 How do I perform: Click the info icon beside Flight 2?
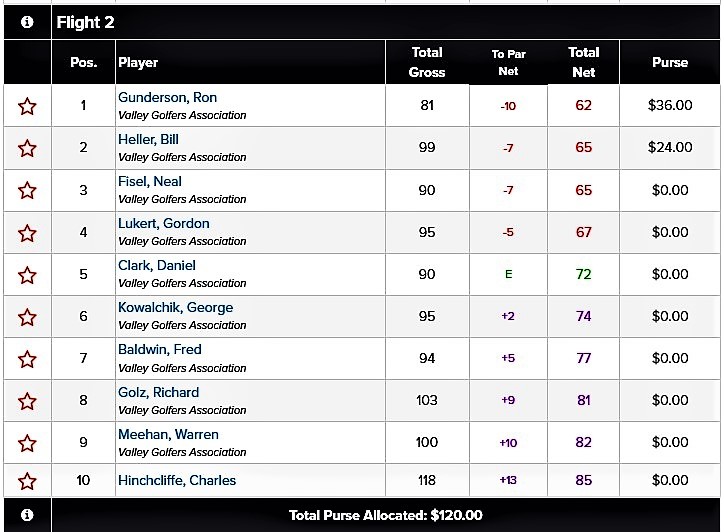pos(27,22)
